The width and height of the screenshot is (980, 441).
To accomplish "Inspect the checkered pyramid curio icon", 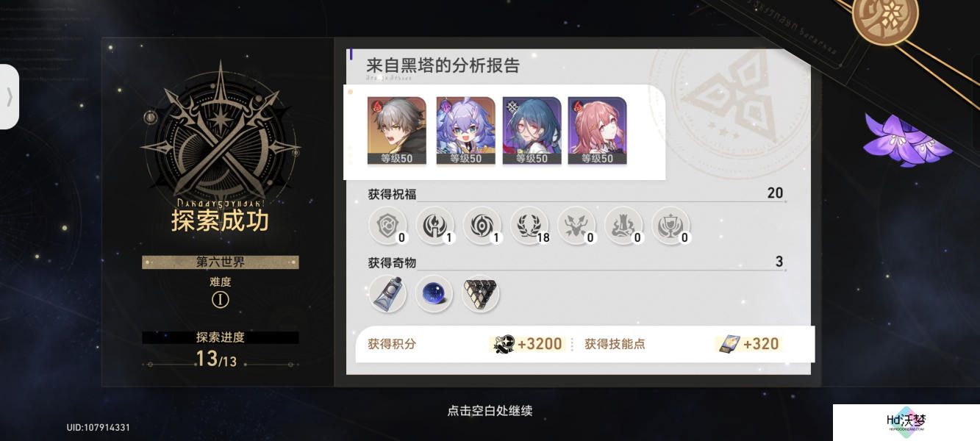I will pos(481,294).
